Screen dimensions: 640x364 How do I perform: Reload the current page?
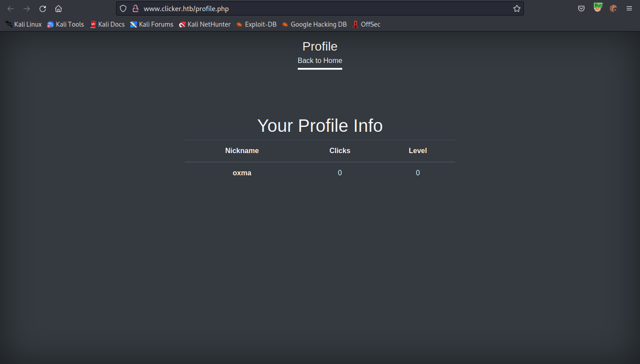coord(42,9)
